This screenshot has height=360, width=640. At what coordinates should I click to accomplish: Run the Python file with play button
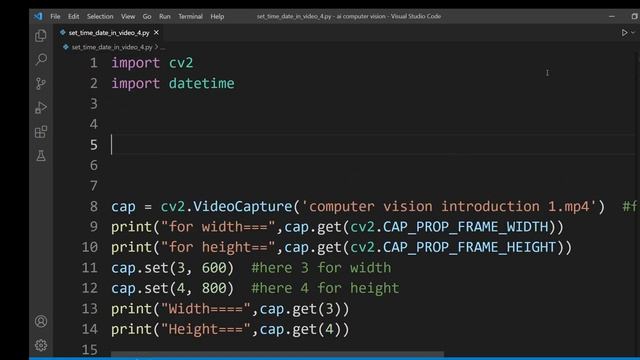point(624,33)
